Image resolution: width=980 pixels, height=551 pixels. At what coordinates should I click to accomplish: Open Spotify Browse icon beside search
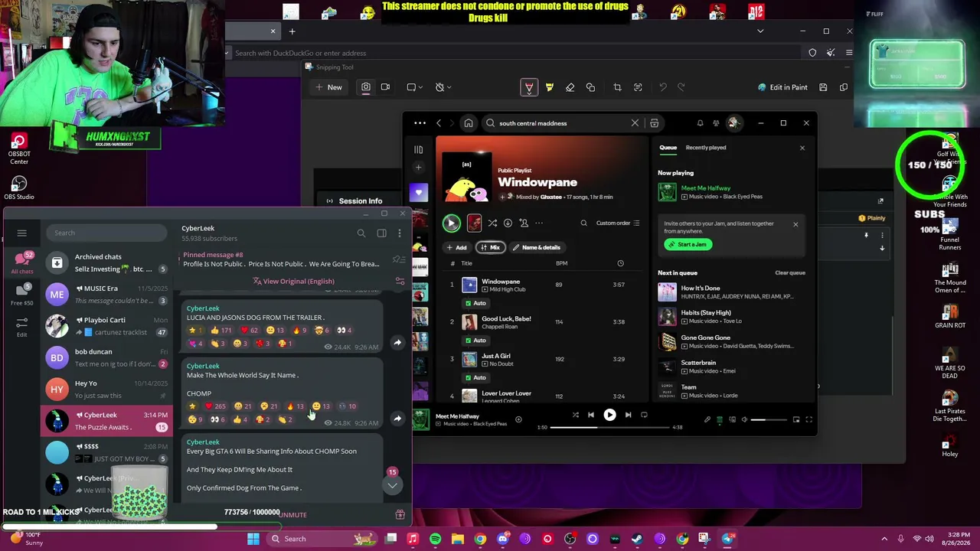[x=654, y=123]
